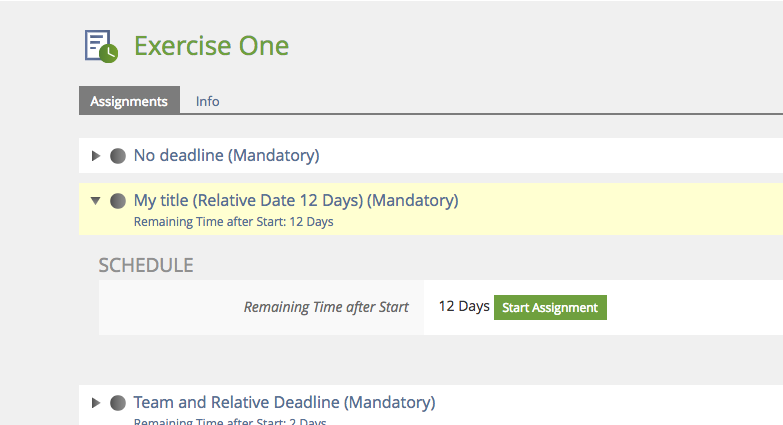Click the green clock badge on exercise icon
Image resolution: width=783 pixels, height=425 pixels.
[110, 53]
